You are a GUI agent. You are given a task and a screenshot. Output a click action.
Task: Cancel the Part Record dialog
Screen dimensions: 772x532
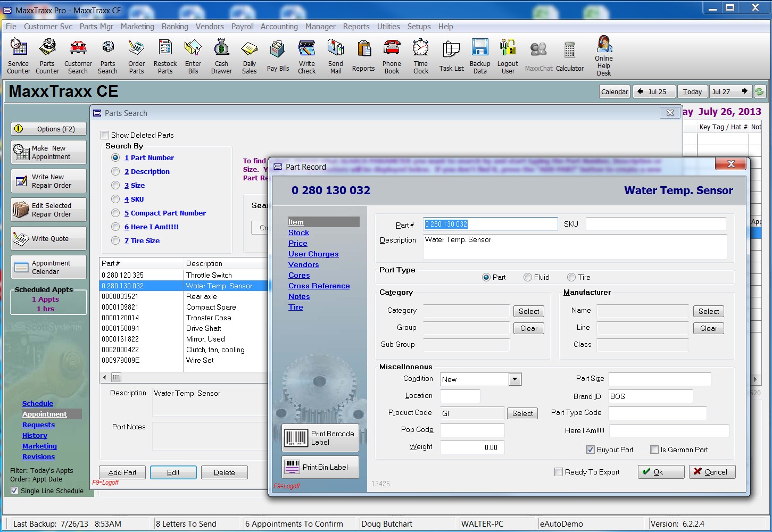[712, 472]
